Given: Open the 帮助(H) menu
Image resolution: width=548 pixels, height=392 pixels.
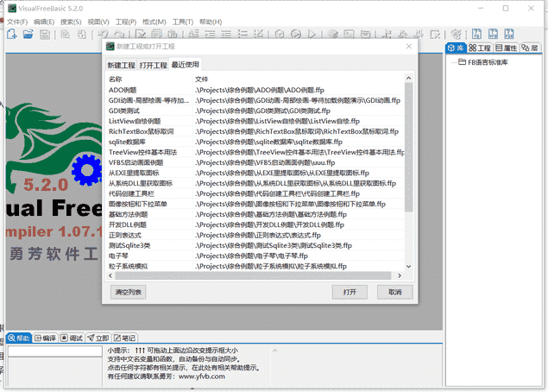Looking at the screenshot, I should coord(211,22).
